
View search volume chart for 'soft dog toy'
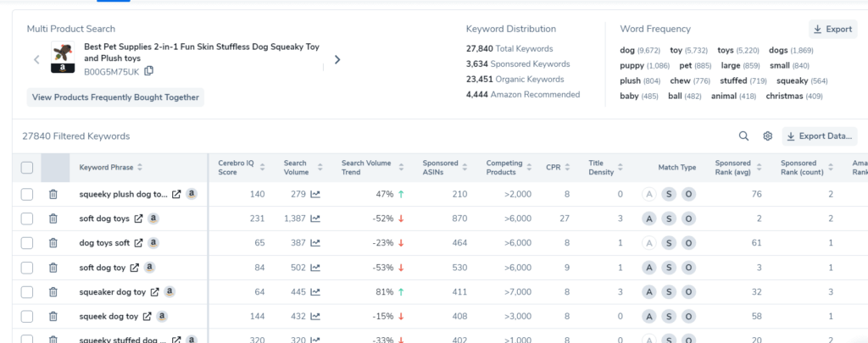[316, 268]
